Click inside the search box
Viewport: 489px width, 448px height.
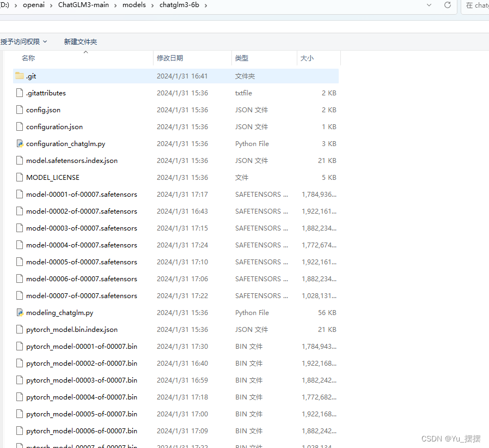coord(478,5)
